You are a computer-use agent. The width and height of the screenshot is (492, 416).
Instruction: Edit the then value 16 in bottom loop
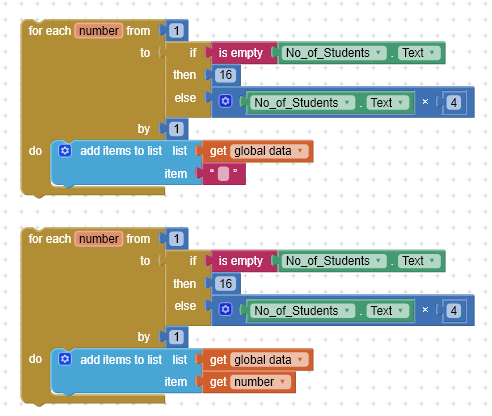click(225, 284)
